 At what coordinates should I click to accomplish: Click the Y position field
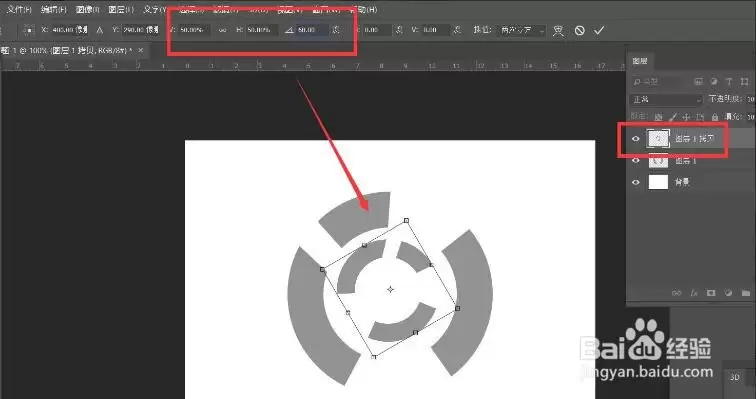[x=140, y=30]
